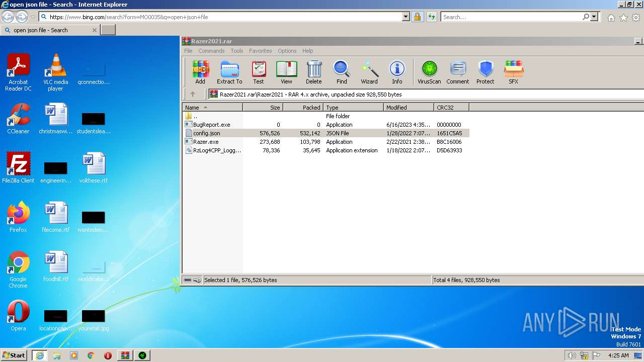Click the Windows Start button

pyautogui.click(x=14, y=355)
